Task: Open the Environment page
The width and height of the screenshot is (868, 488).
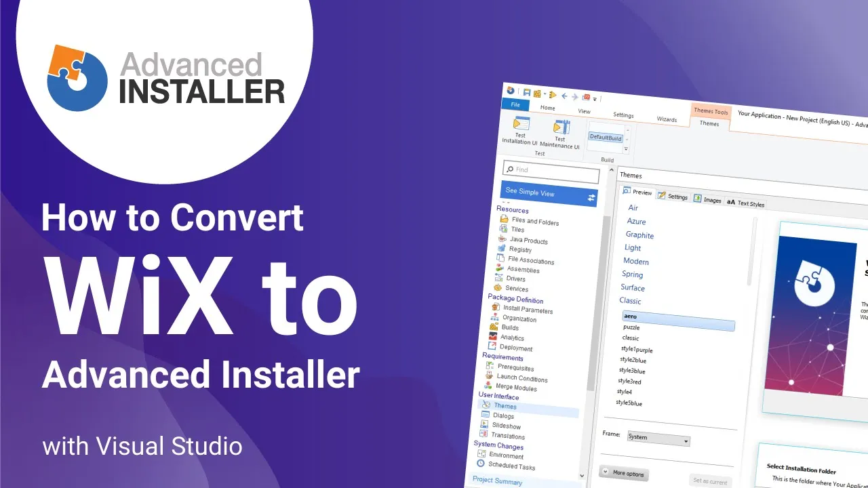Action: click(x=500, y=455)
